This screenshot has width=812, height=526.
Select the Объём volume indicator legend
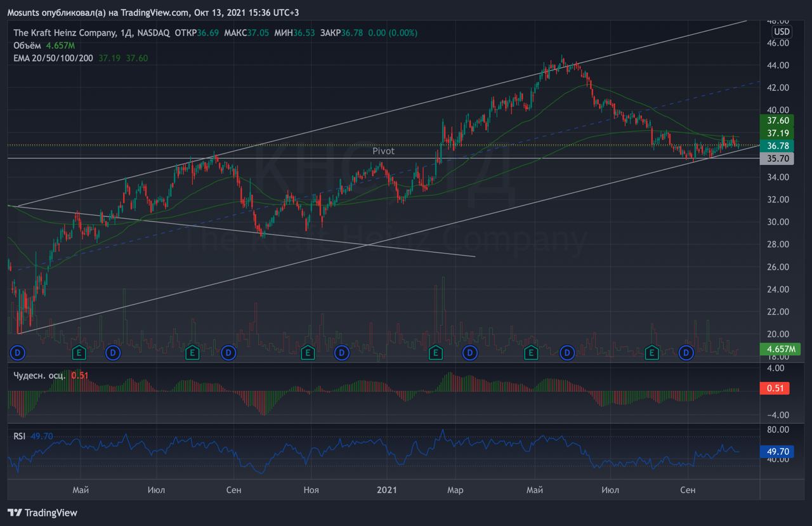[27, 46]
